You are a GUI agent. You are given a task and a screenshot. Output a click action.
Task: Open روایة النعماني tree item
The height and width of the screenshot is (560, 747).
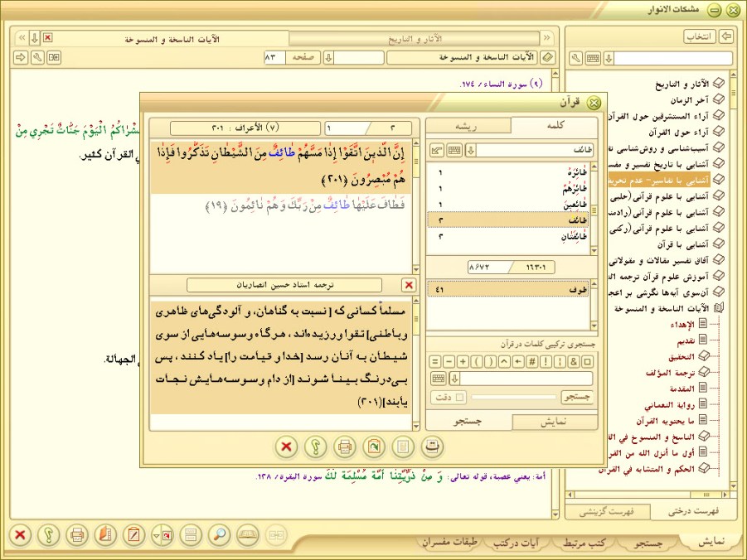(x=669, y=405)
